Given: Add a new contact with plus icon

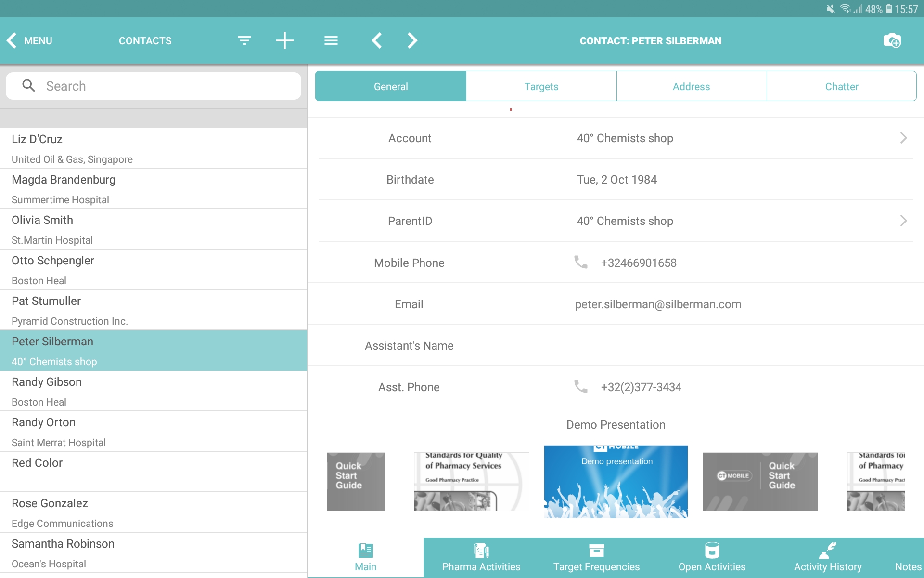Looking at the screenshot, I should 284,40.
